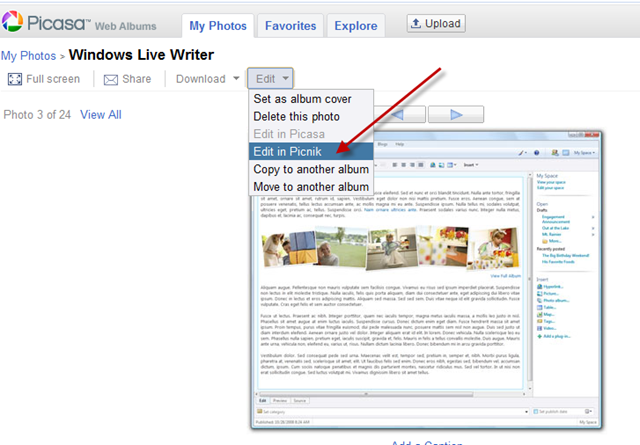640x445 pixels.
Task: Select Edit in Picasa menu entry
Action: click(x=311, y=134)
